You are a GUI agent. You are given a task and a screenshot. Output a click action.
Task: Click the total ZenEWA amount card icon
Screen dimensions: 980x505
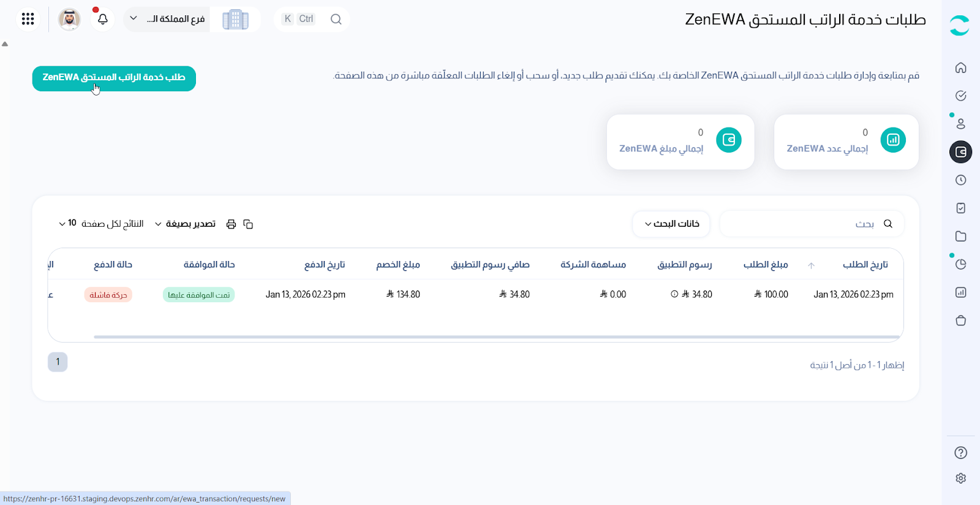click(729, 140)
